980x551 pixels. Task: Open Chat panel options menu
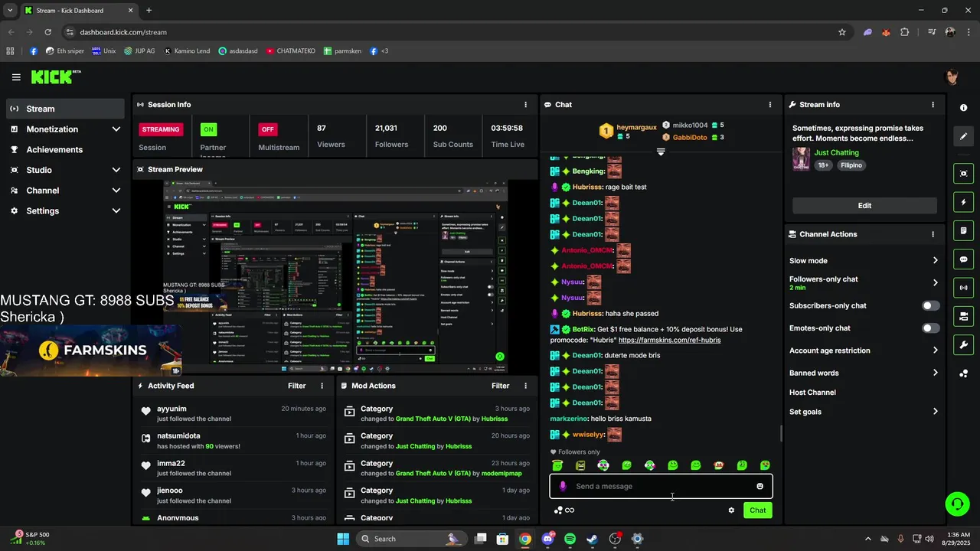pyautogui.click(x=770, y=105)
